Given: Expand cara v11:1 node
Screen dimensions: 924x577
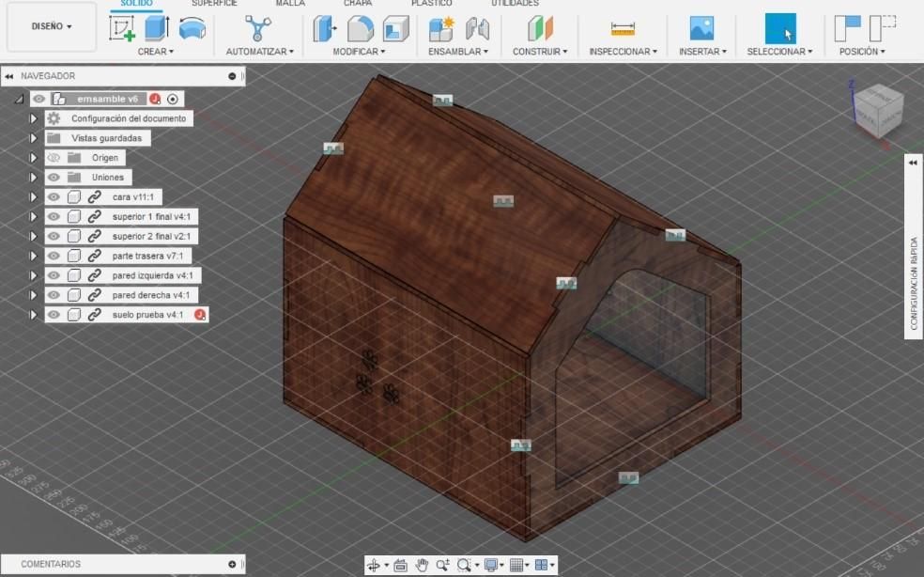Looking at the screenshot, I should click(x=33, y=197).
